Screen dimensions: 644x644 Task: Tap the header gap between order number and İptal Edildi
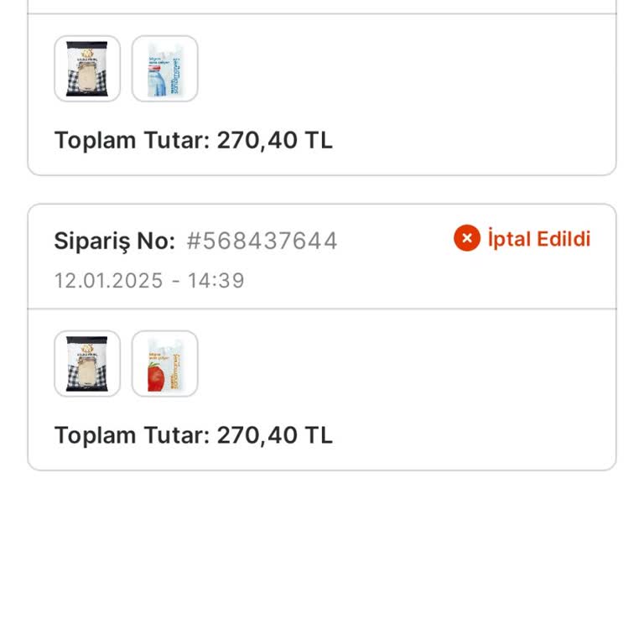394,241
